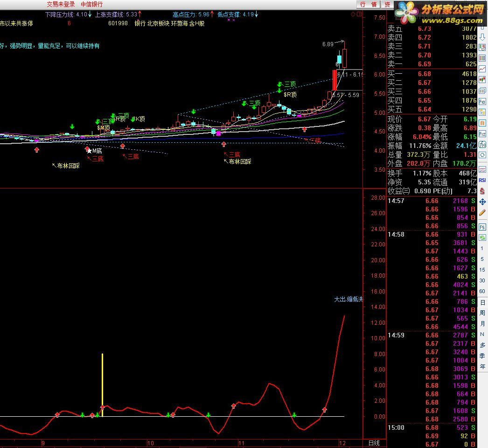Switch to 30-minute period

click(x=482, y=280)
